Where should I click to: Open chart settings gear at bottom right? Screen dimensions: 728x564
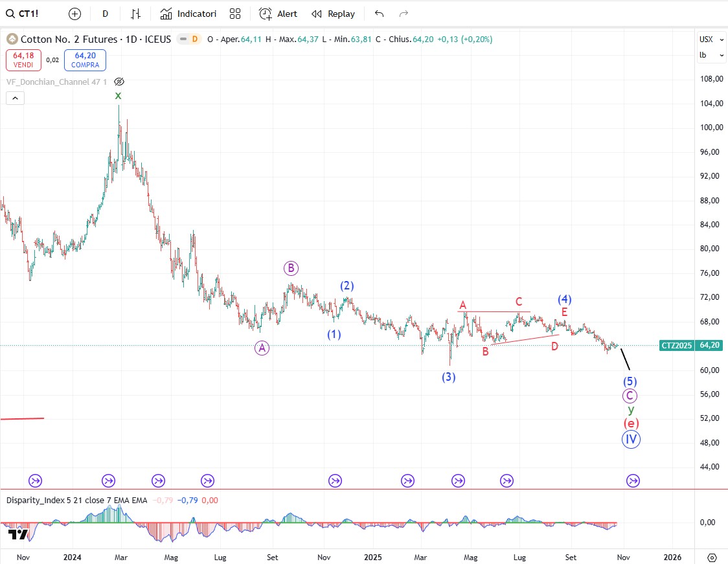click(712, 557)
